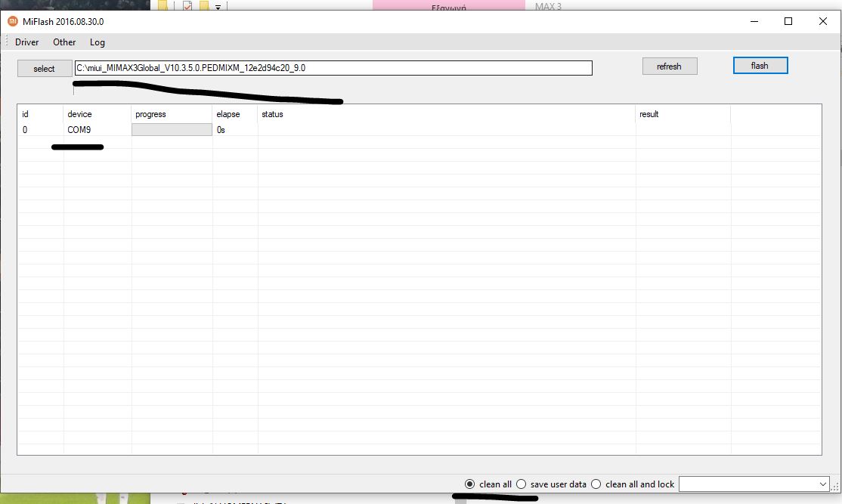The width and height of the screenshot is (842, 504).
Task: Click the progress column header
Action: (x=172, y=114)
